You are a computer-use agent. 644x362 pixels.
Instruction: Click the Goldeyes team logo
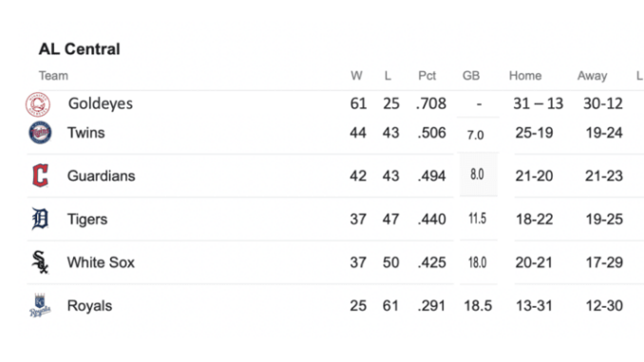38,105
